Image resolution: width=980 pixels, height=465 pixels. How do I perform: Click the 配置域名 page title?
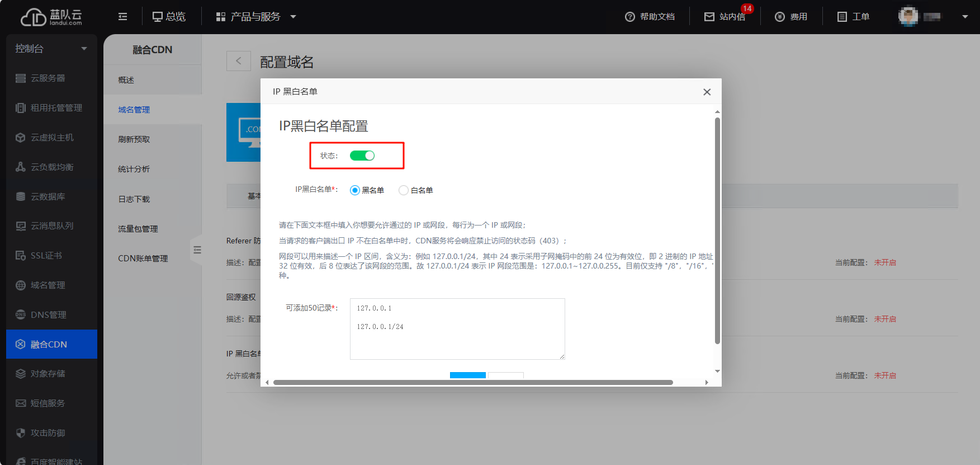tap(287, 62)
